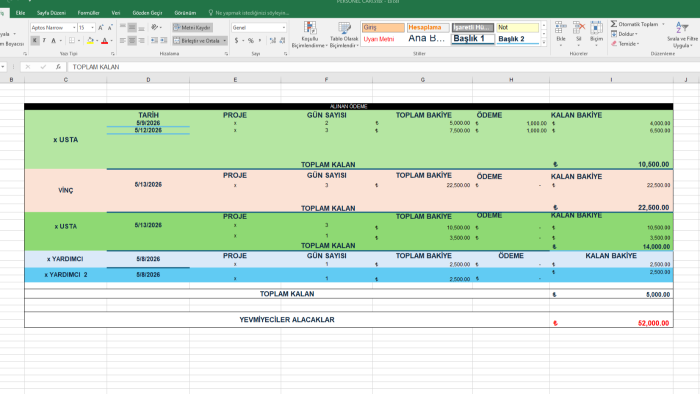Toggle Metni Kaydır (wrap text)

click(x=192, y=28)
